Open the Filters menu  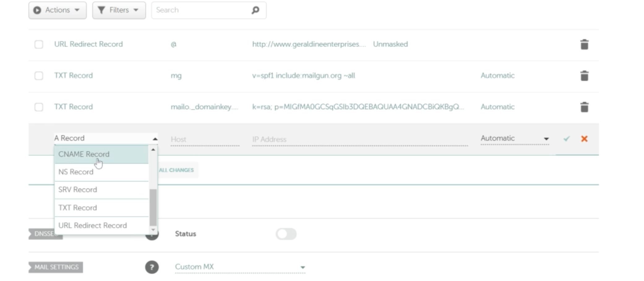(x=118, y=10)
